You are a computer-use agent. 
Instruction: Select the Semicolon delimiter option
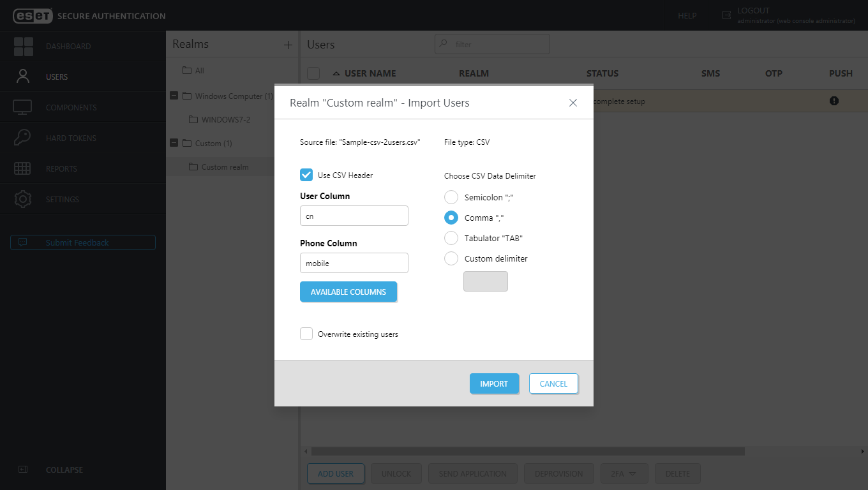coord(451,197)
